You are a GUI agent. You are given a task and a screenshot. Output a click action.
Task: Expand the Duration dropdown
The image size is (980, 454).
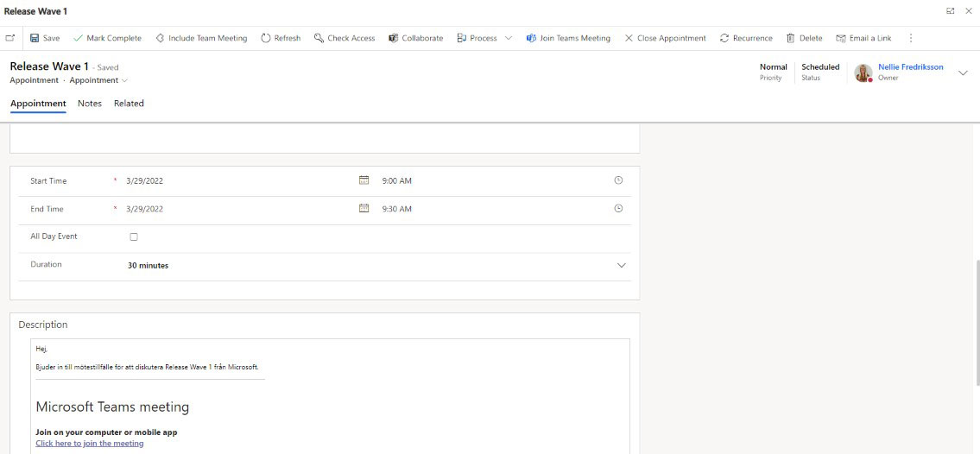621,266
